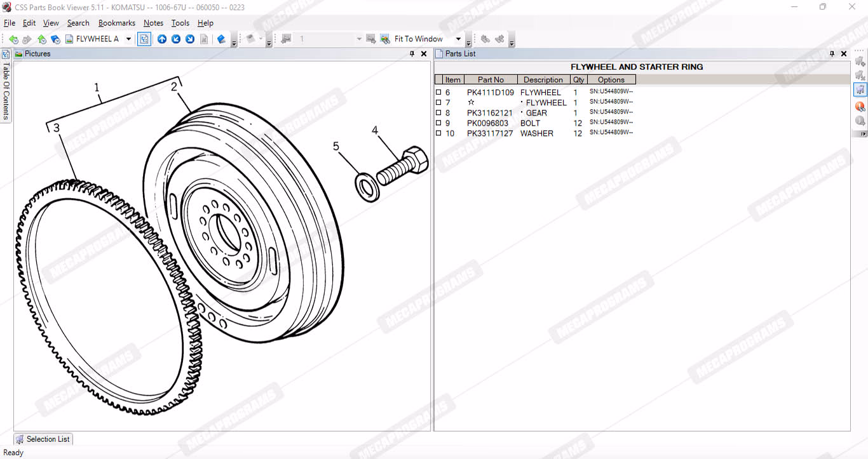Open the Selection List tab
The image size is (868, 459).
click(x=43, y=439)
